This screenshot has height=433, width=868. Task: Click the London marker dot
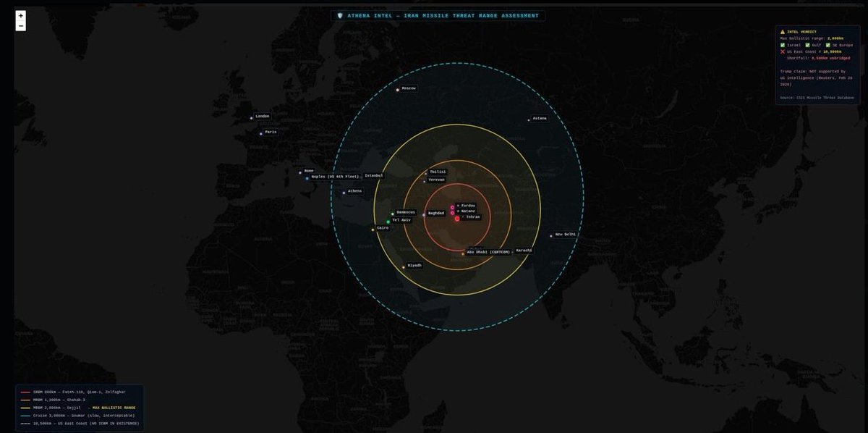click(x=252, y=118)
